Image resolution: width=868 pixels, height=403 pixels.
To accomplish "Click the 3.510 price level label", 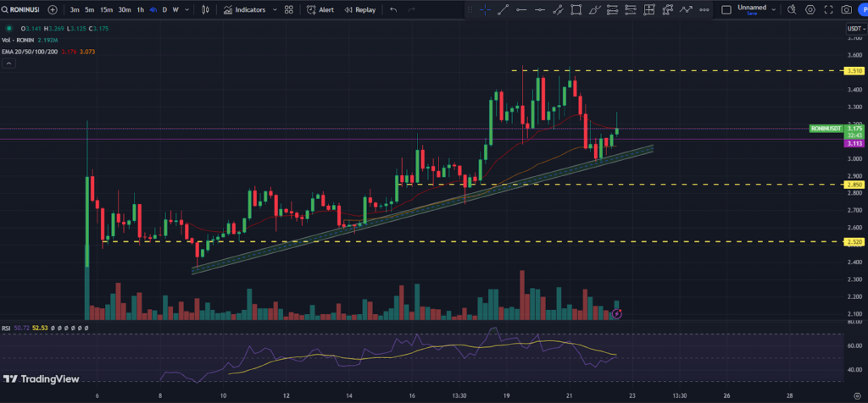I will point(856,71).
